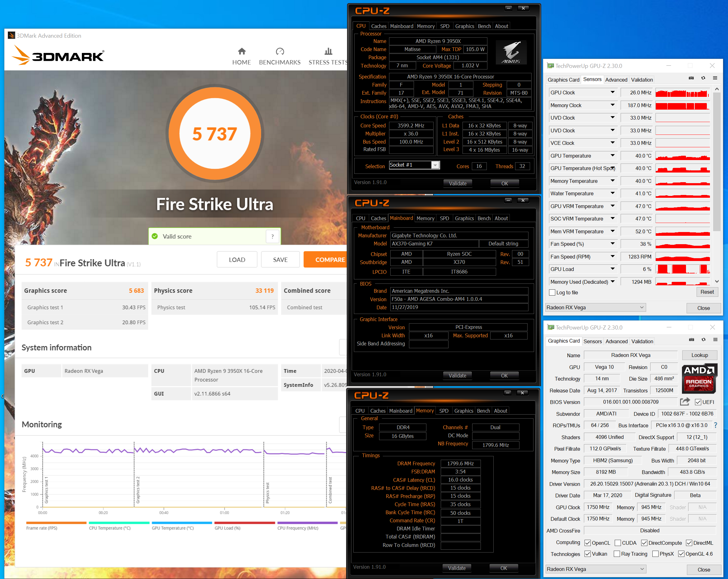Open the Fan Speed (RPM) sensor dropdown

point(613,256)
